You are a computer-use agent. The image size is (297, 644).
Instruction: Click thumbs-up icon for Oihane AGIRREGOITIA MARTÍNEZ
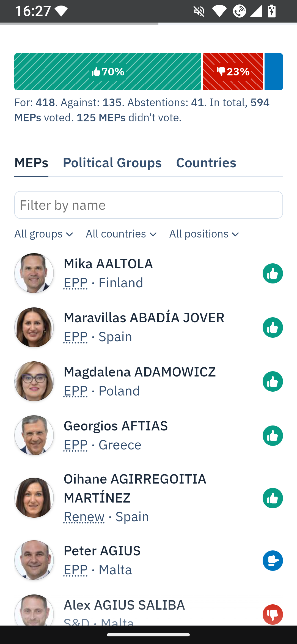coord(273,498)
